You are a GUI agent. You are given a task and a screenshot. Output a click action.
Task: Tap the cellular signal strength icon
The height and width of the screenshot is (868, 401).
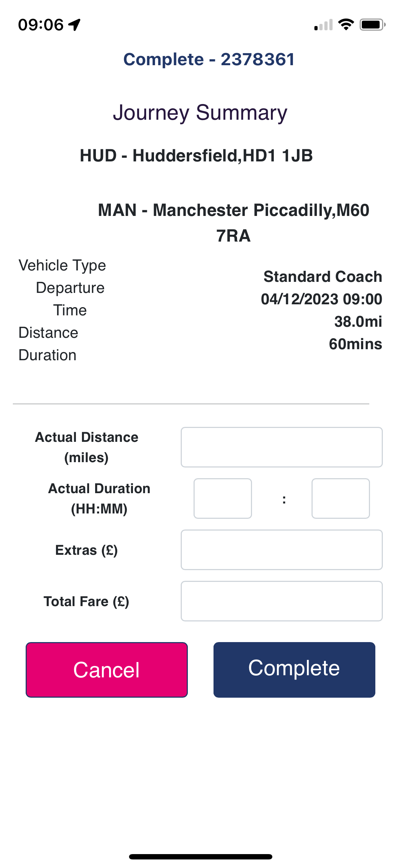tap(323, 25)
